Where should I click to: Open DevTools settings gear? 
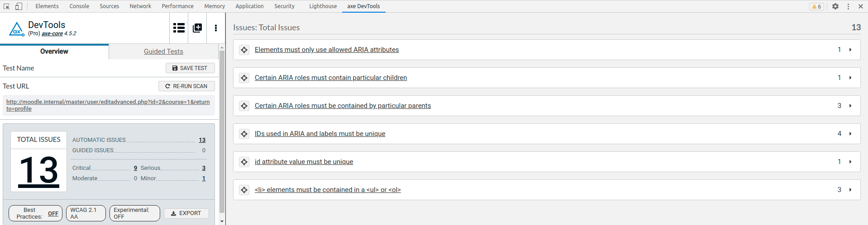(x=835, y=6)
